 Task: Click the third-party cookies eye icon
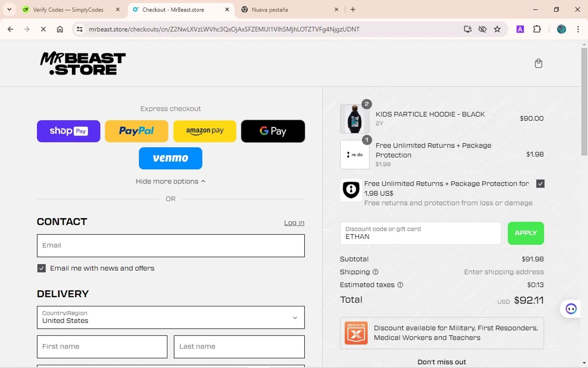(x=483, y=29)
